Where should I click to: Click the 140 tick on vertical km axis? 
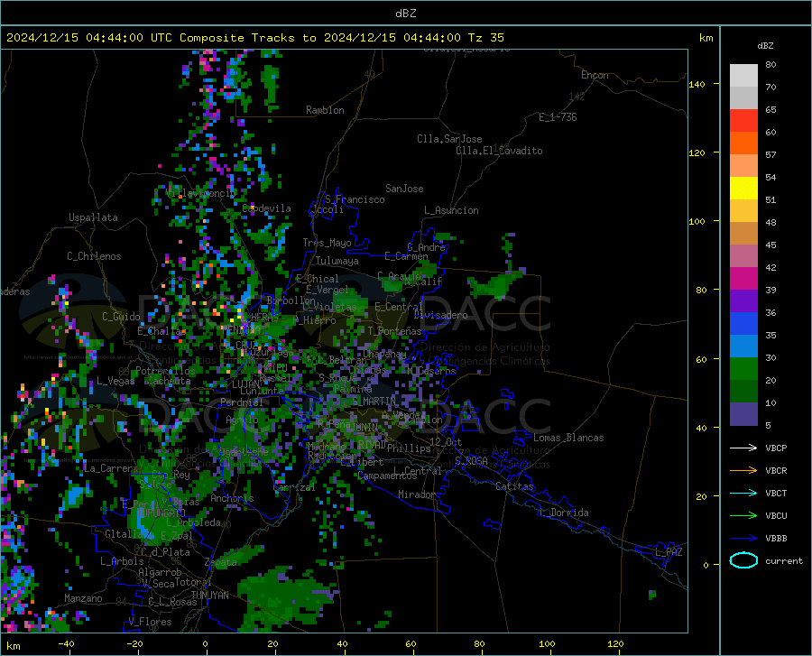(x=697, y=84)
